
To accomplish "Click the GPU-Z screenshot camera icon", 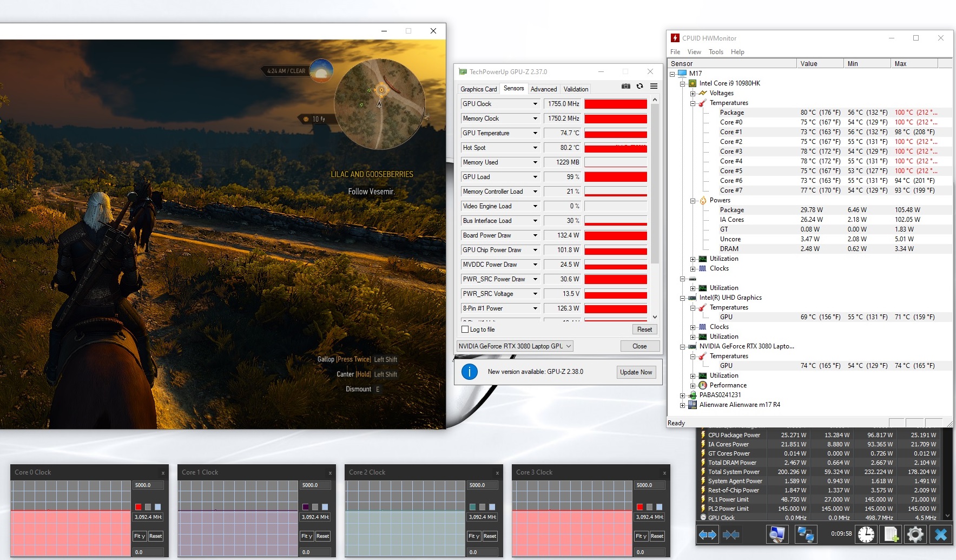I will pos(625,87).
